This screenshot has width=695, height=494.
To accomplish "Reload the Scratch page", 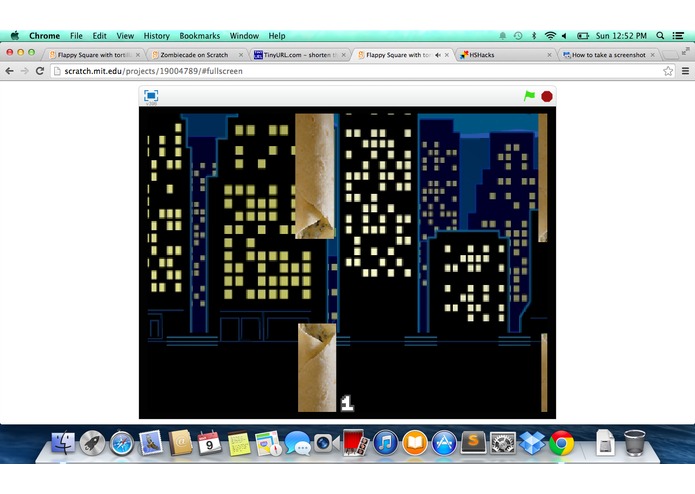I will (40, 71).
